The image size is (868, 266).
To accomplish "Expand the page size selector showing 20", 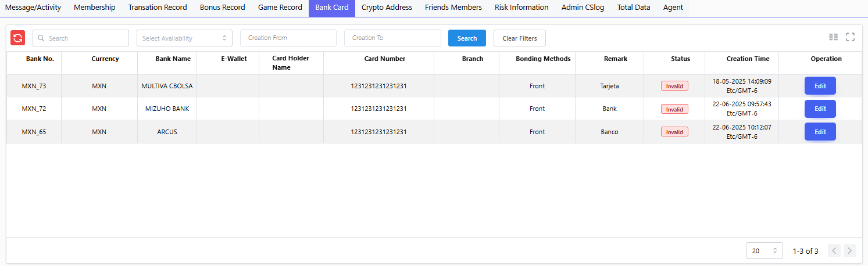I will 764,251.
